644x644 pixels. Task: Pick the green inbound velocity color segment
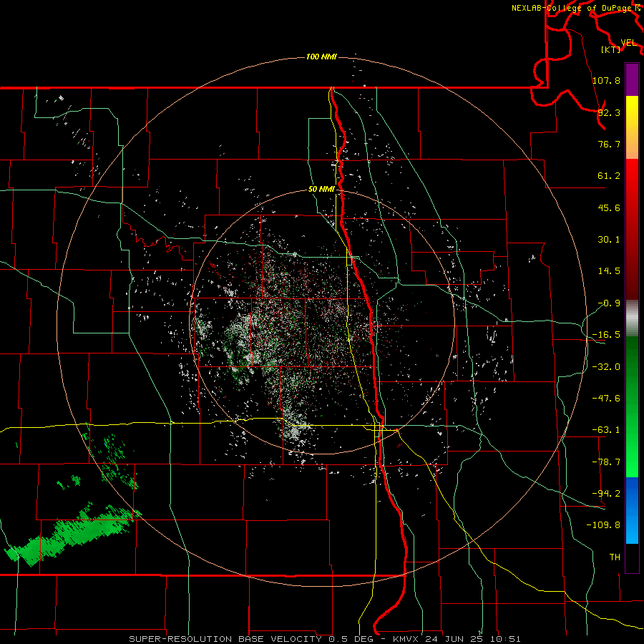632,406
